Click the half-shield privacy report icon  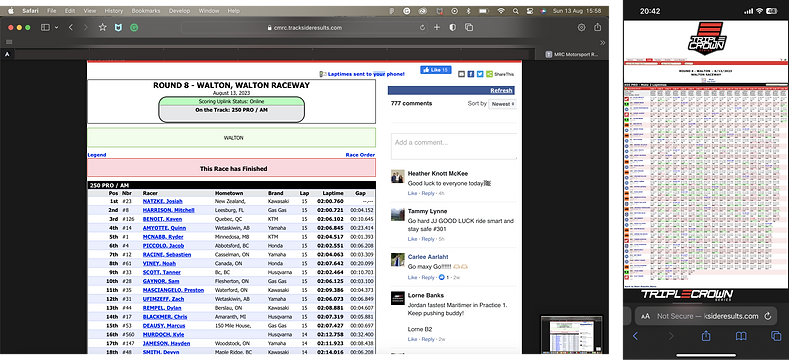tap(452, 28)
